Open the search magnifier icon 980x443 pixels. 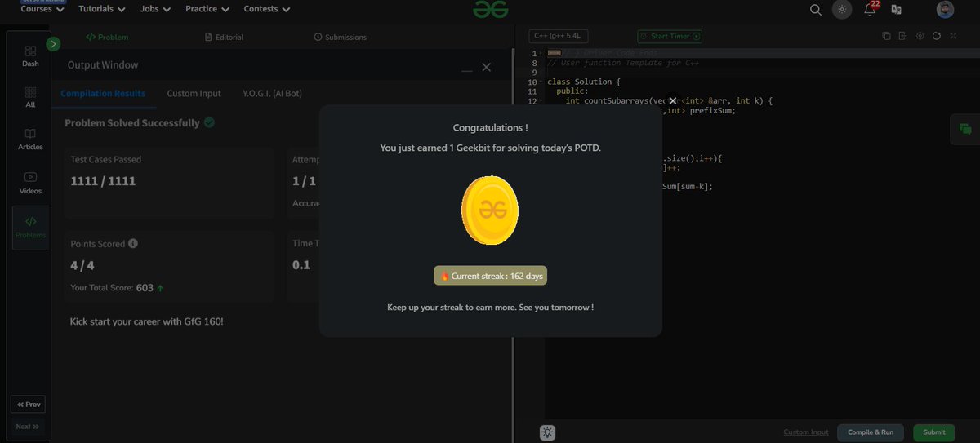pos(815,10)
